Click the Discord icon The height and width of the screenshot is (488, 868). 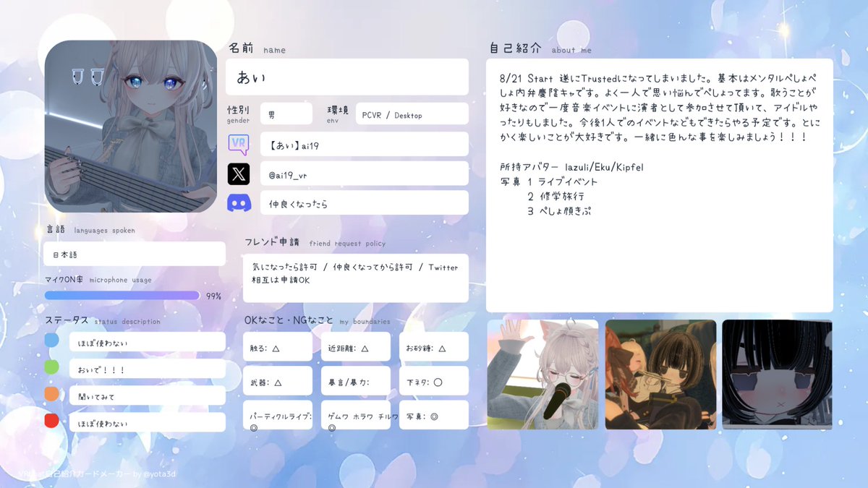[239, 202]
